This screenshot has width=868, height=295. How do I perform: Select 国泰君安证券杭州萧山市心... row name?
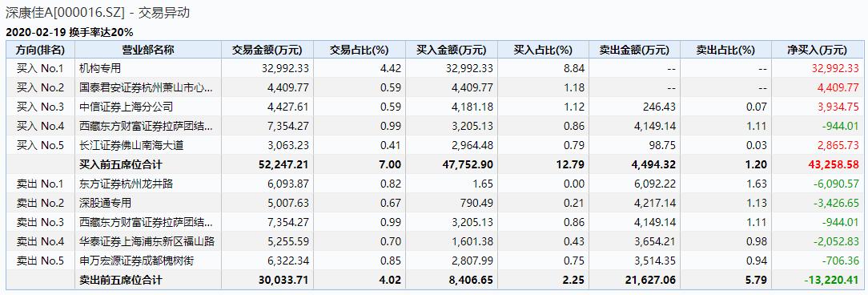[146, 87]
